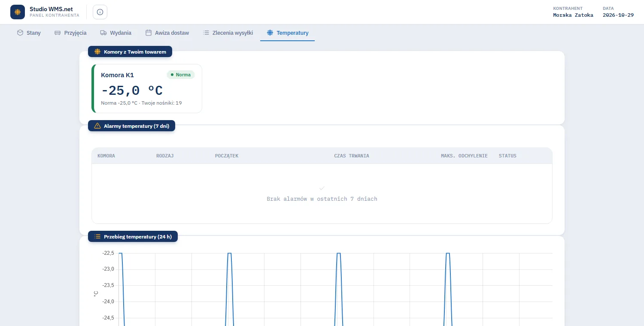Click the warning triangle in Alarmy temperatury
The width and height of the screenshot is (644, 326).
pos(97,126)
